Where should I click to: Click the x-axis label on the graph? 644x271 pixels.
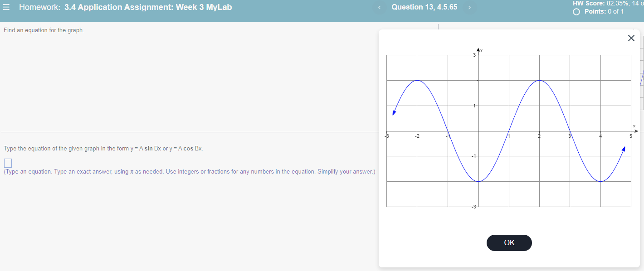[634, 126]
